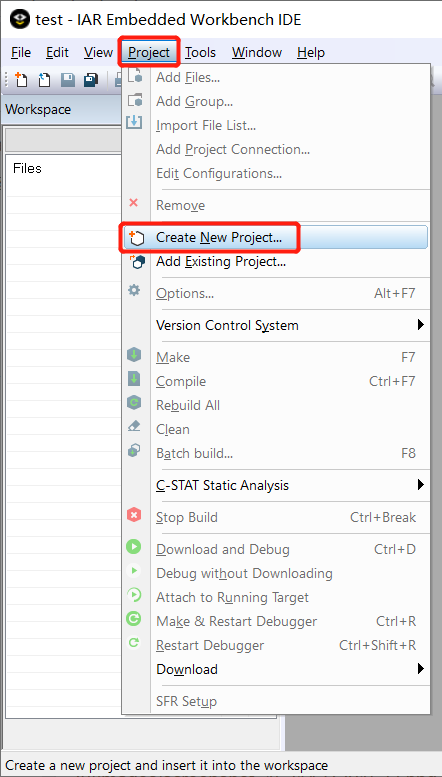Open the File menu
Viewport: 442px width, 777px height.
21,53
